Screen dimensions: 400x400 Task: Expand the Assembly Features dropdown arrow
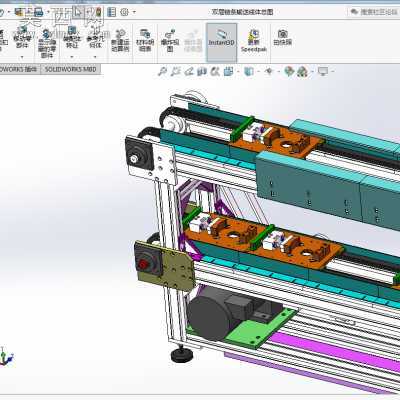pos(72,57)
